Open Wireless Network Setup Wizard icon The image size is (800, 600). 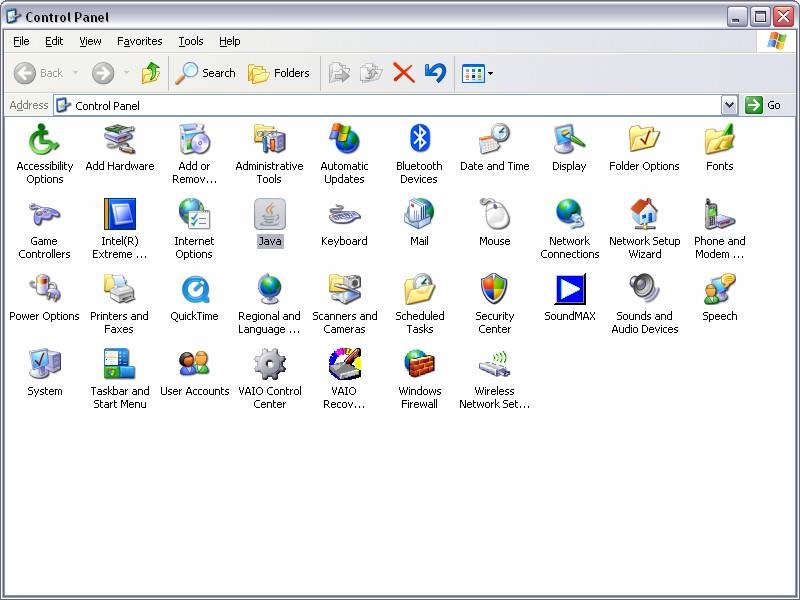[494, 365]
